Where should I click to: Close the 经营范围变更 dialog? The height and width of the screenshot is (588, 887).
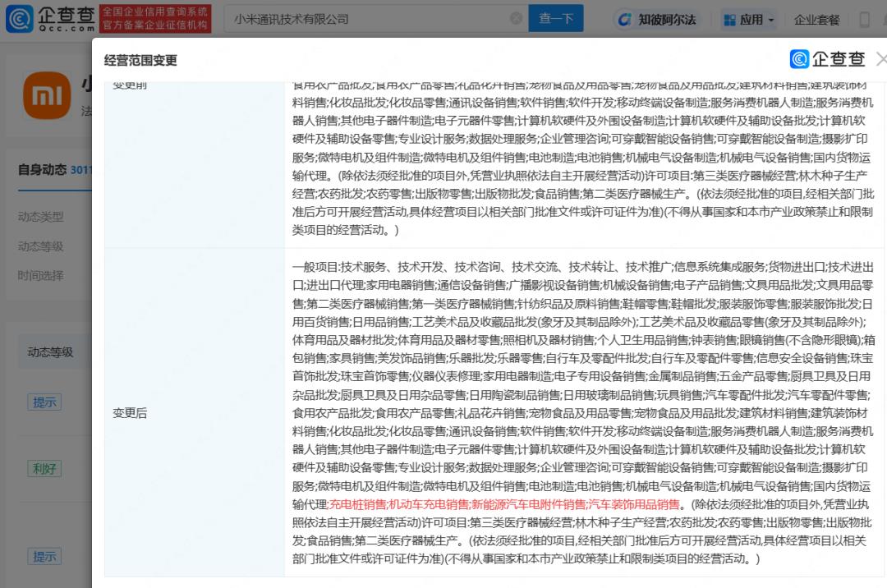(881, 59)
